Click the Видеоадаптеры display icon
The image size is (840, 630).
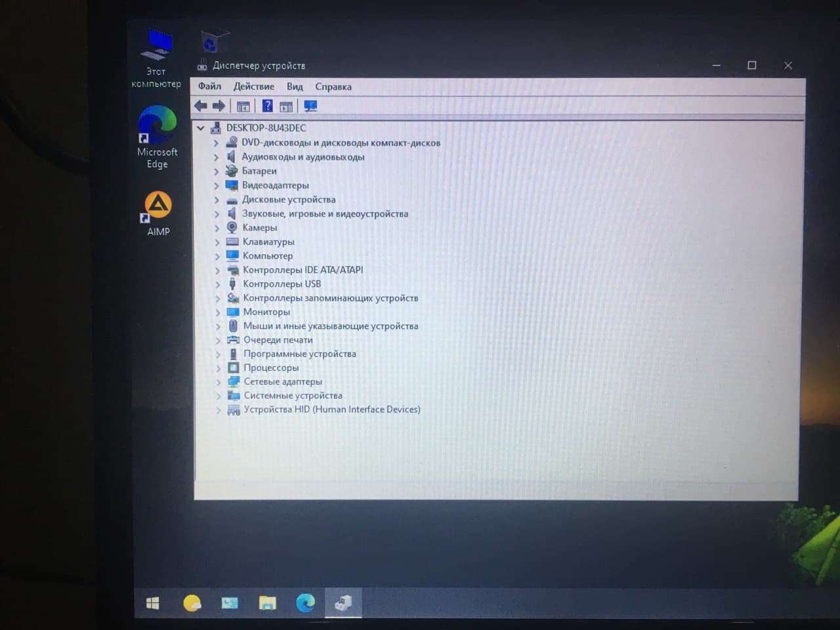232,185
